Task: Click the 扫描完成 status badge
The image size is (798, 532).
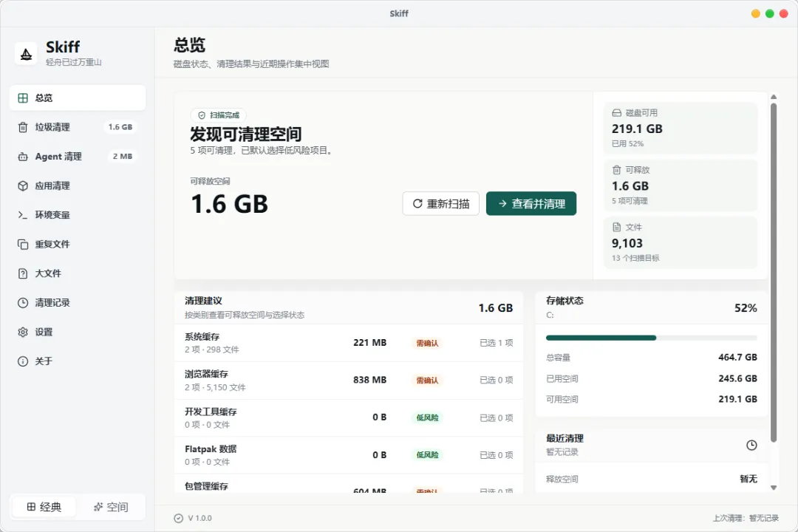Action: tap(218, 115)
